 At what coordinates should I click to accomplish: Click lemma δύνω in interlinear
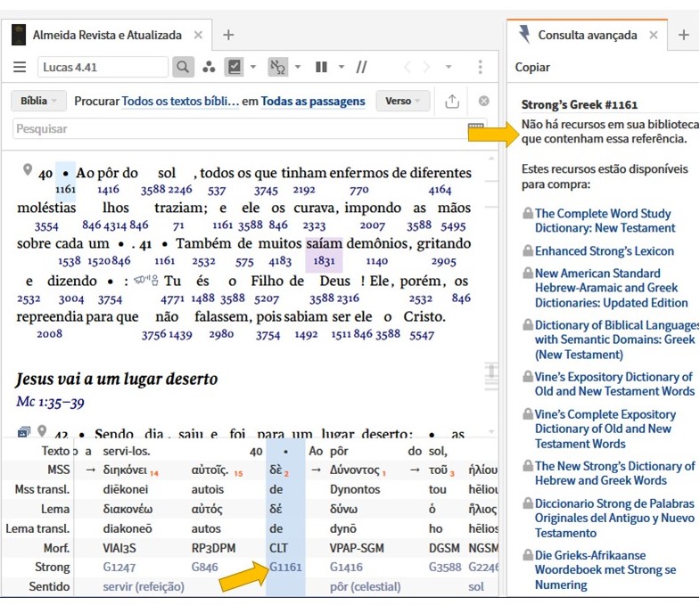click(343, 509)
